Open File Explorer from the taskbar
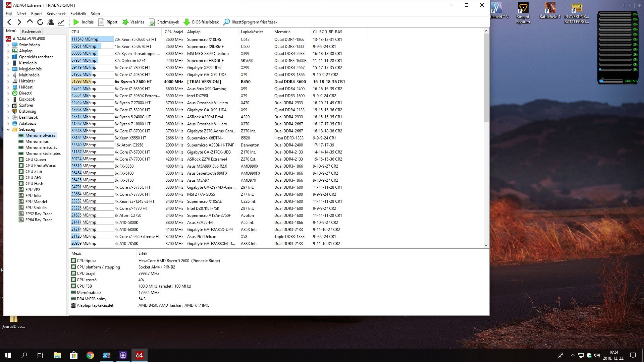The width and height of the screenshot is (644, 362). click(57, 355)
